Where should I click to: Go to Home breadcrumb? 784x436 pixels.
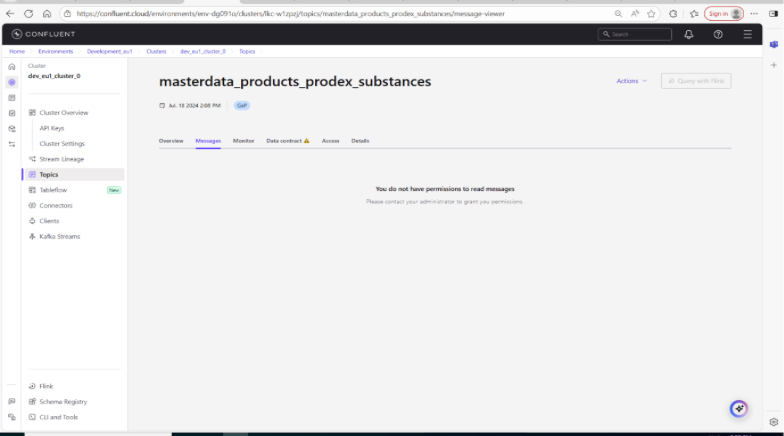[17, 52]
